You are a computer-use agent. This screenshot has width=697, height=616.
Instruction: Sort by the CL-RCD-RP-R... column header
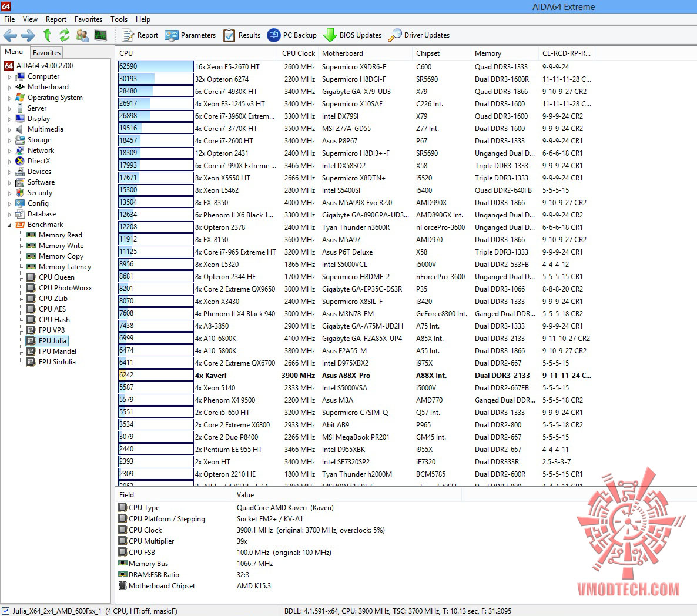click(x=567, y=53)
